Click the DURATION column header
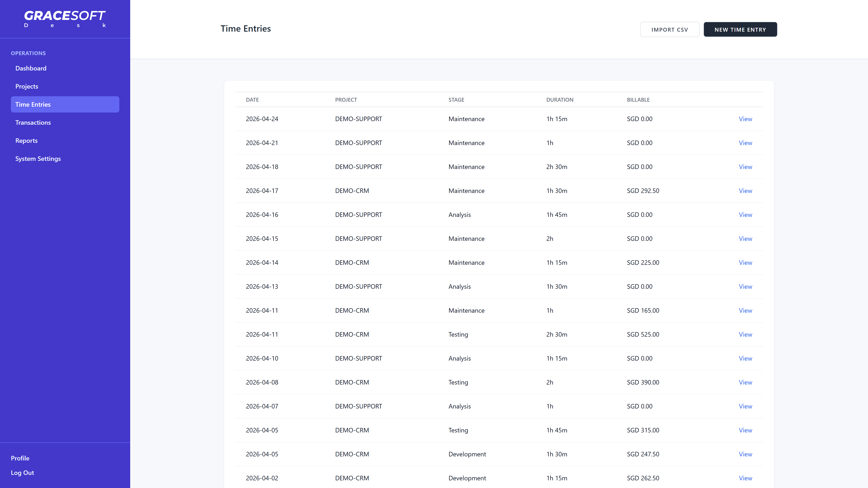868x488 pixels. [560, 100]
